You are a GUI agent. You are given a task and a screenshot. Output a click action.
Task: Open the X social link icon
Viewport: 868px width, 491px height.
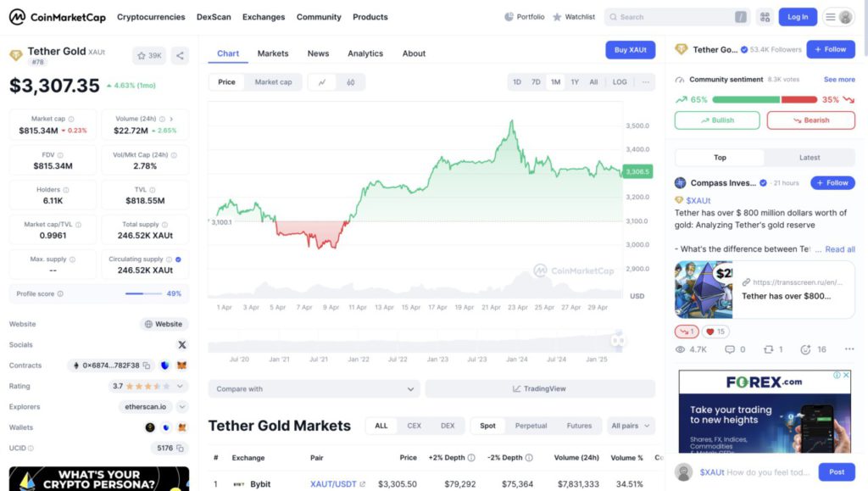click(x=181, y=345)
